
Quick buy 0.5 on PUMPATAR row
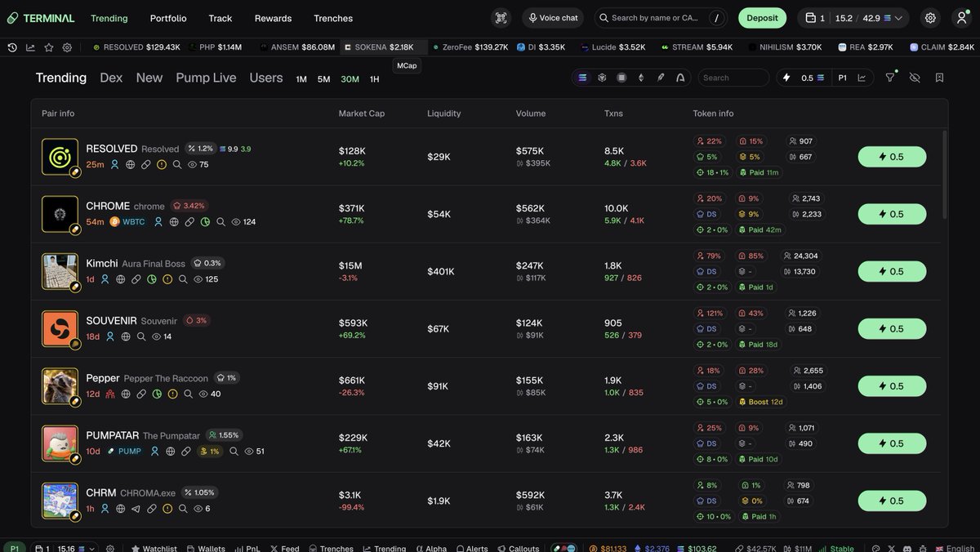(x=892, y=443)
